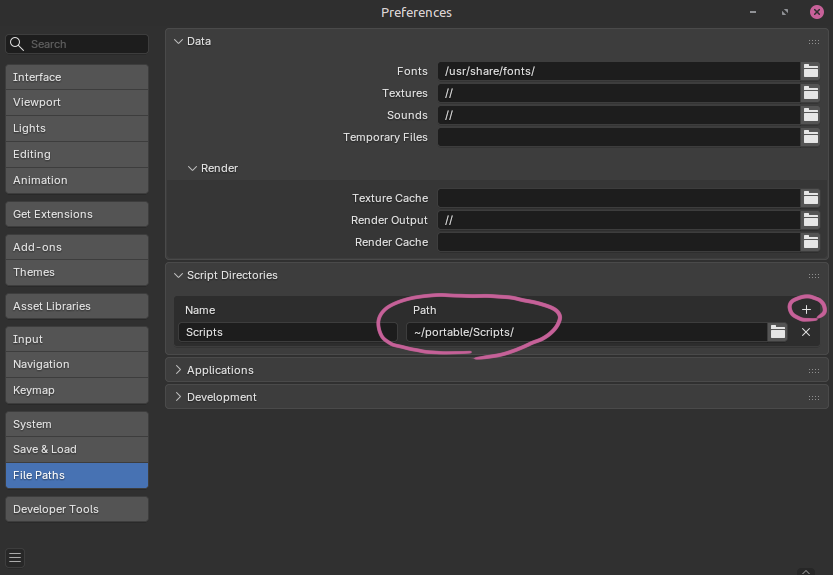Go to Get Extensions section
The width and height of the screenshot is (833, 575).
tap(77, 214)
